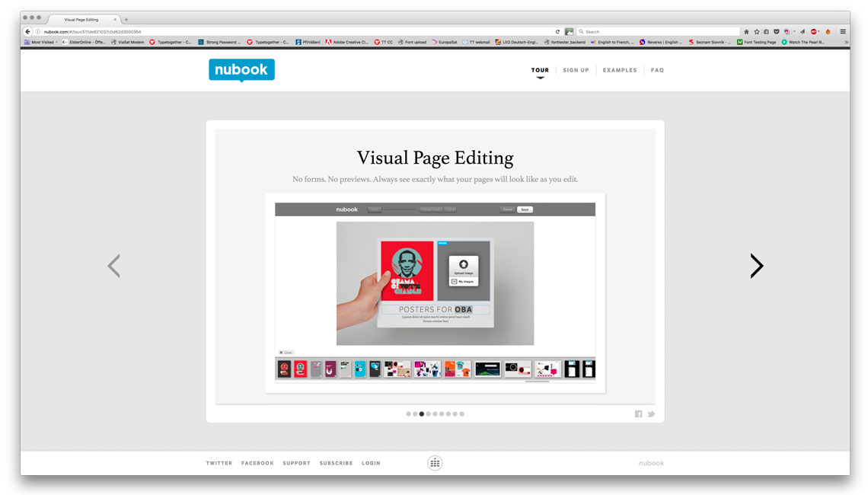Save to Pocket with the Pocket icon

(777, 31)
